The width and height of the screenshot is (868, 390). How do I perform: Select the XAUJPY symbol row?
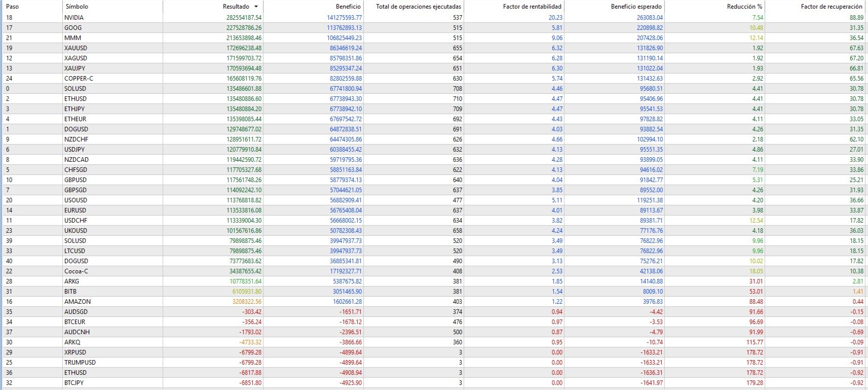pos(434,68)
